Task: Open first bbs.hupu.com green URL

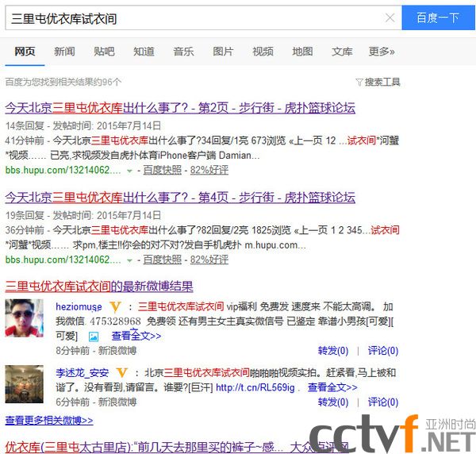Action: pos(63,170)
